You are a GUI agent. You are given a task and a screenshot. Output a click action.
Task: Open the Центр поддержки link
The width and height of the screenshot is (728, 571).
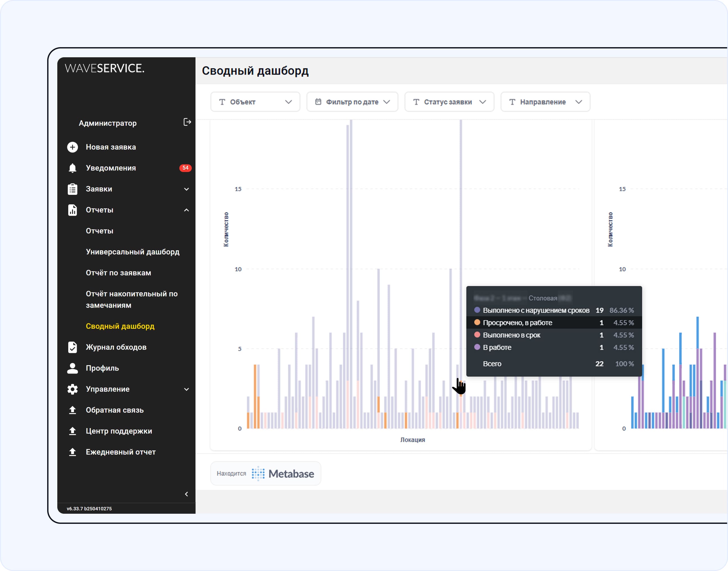click(x=119, y=431)
